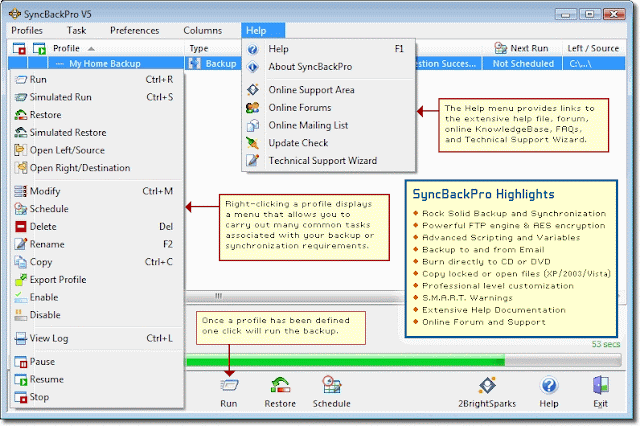Click the Run icon in bottom toolbar
640x426 pixels.
click(229, 385)
